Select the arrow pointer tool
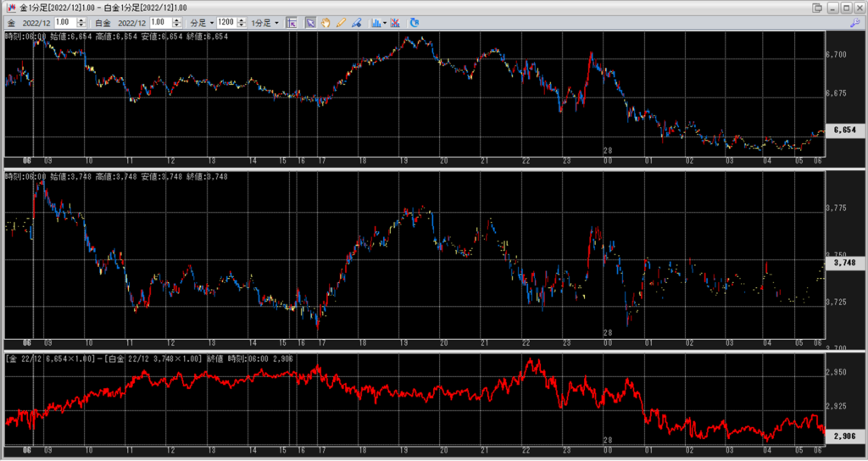 click(310, 22)
